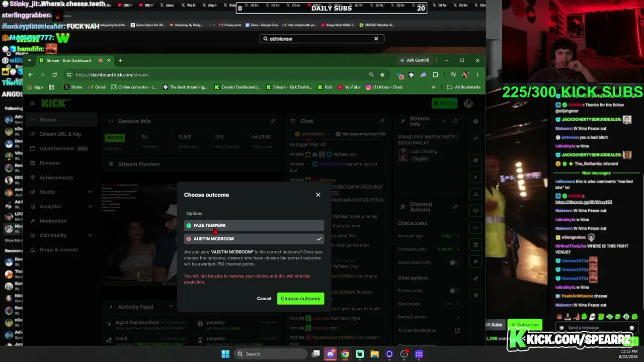Open Google Chrome from the taskbar
The image size is (644, 362).
click(x=345, y=354)
